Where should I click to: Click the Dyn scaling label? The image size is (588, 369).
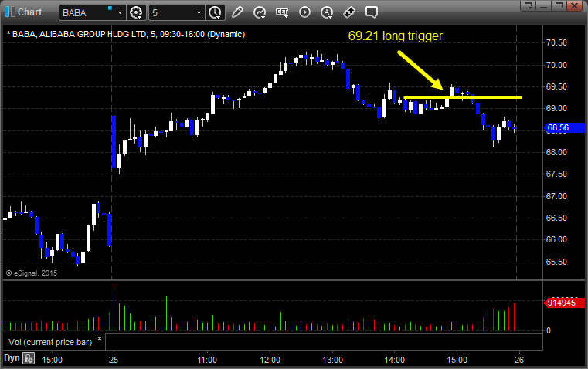coord(12,358)
